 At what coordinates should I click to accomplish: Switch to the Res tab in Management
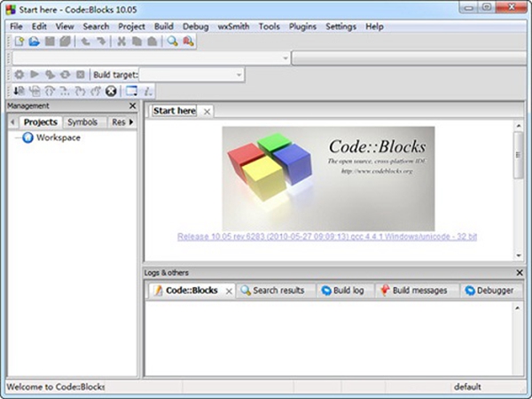119,121
